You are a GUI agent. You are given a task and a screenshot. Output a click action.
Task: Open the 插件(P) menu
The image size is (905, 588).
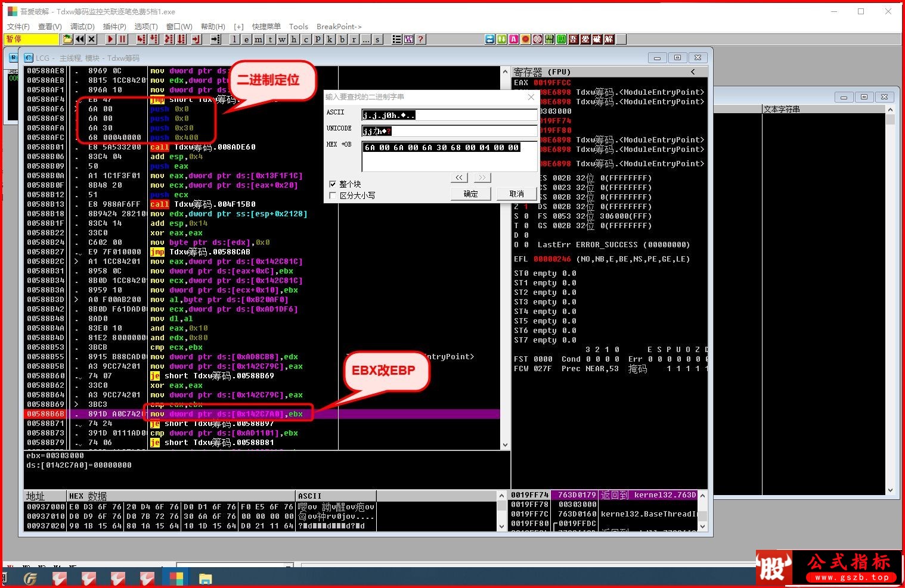[114, 27]
